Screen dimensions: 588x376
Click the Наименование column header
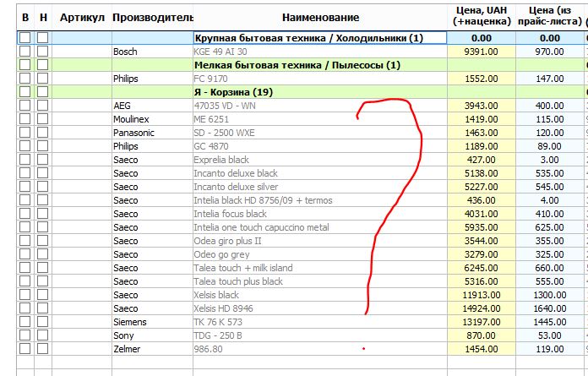(x=320, y=17)
